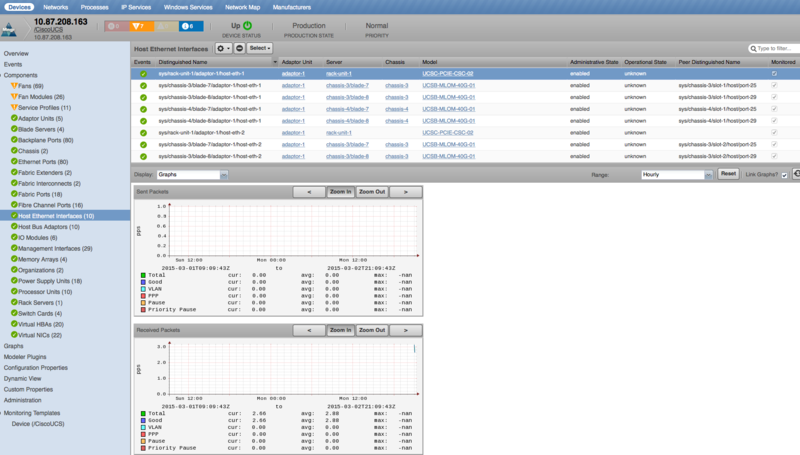
Task: Click the green check icon beside Chassis (2)
Action: [x=14, y=150]
